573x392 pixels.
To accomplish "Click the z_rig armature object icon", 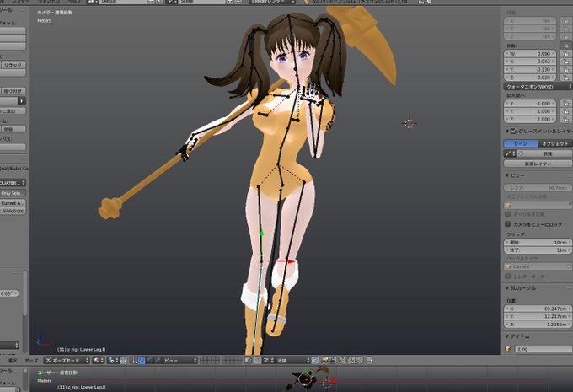I will [x=507, y=349].
